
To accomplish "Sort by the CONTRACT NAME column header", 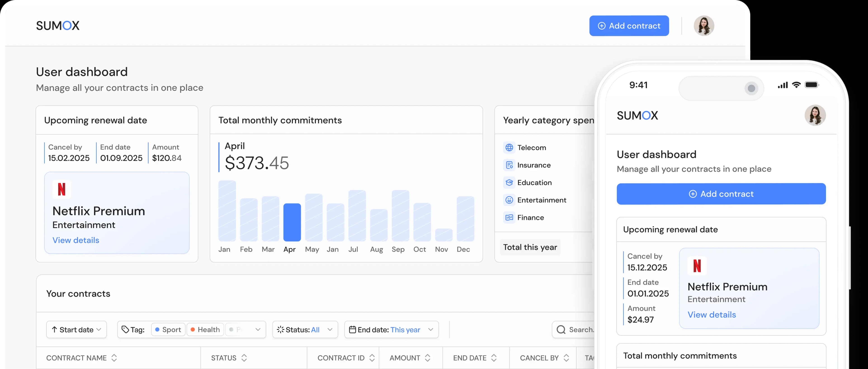I will [x=81, y=358].
